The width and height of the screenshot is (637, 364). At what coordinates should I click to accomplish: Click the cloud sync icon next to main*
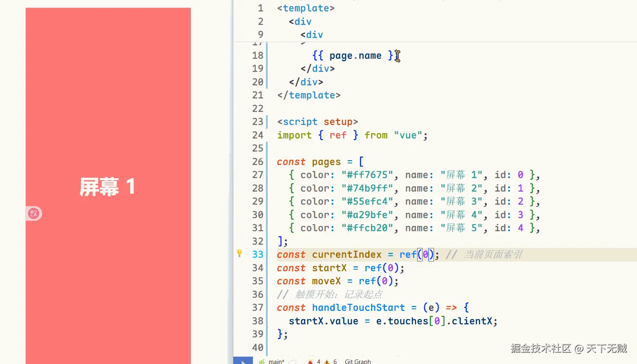[293, 362]
